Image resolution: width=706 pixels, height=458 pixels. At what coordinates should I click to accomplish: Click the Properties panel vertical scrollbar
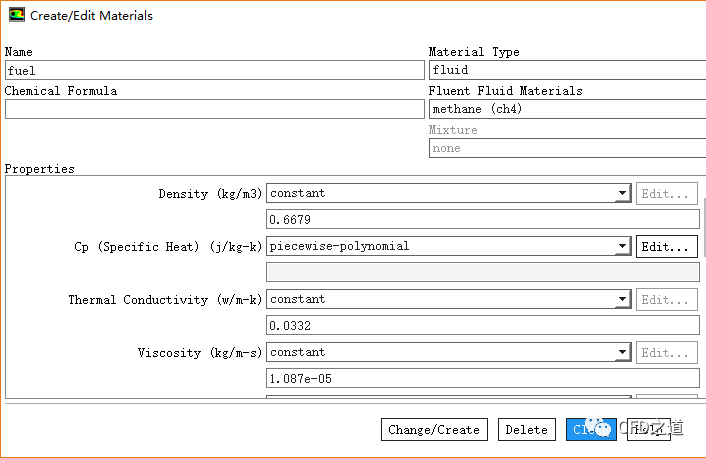tap(704, 228)
